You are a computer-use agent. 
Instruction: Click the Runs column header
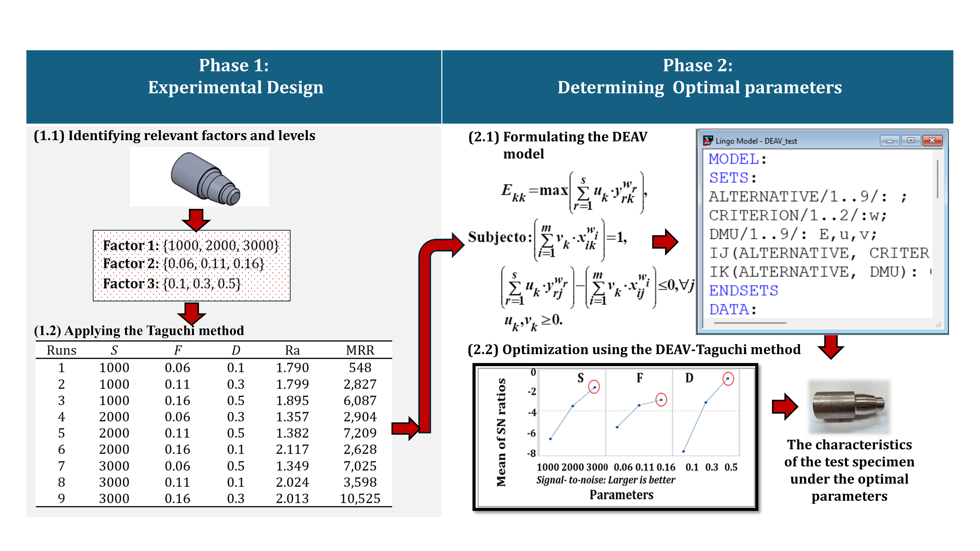(x=62, y=350)
